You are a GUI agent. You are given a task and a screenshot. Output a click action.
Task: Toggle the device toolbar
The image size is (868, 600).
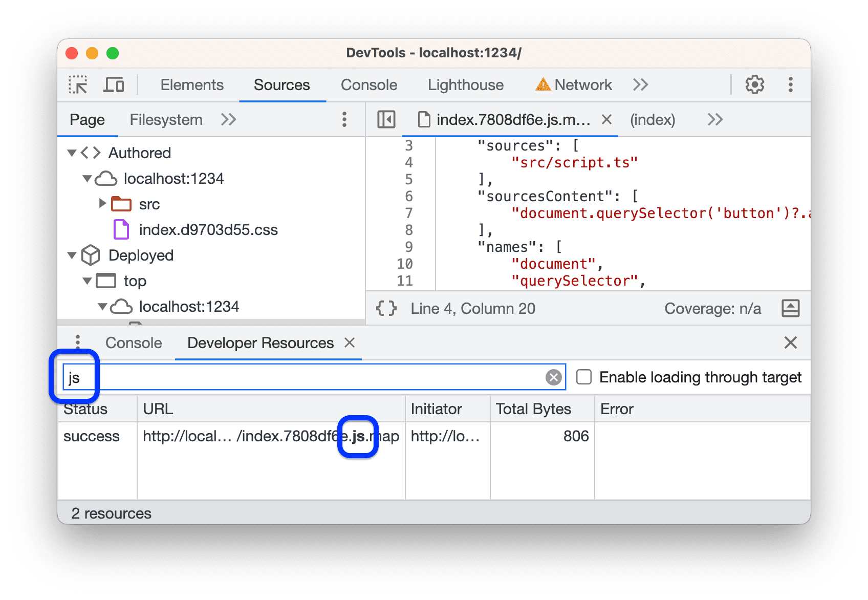tap(114, 84)
